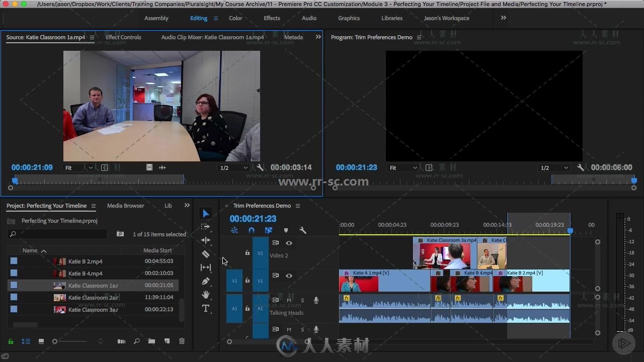644x362 pixels.
Task: Toggle track lock on Video 2
Action: coord(248,253)
